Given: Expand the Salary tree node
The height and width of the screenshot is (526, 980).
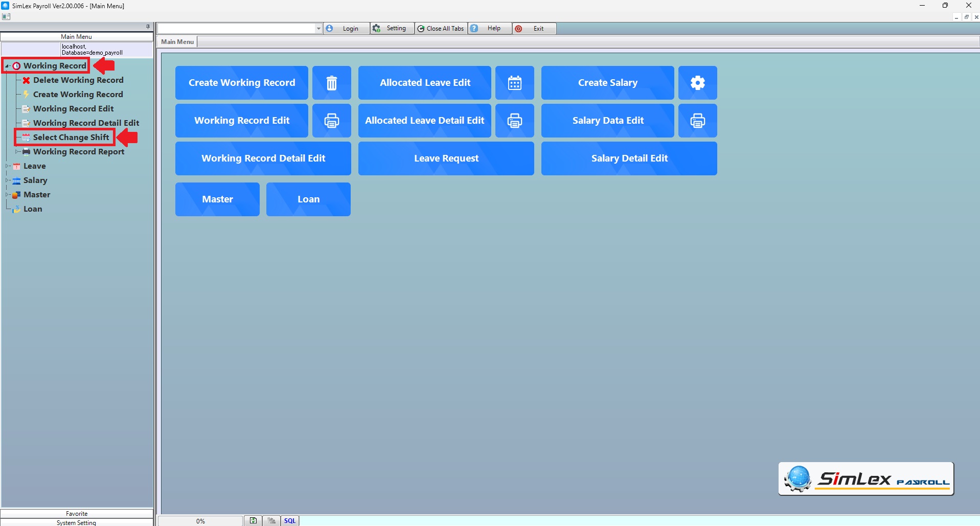Looking at the screenshot, I should point(7,180).
